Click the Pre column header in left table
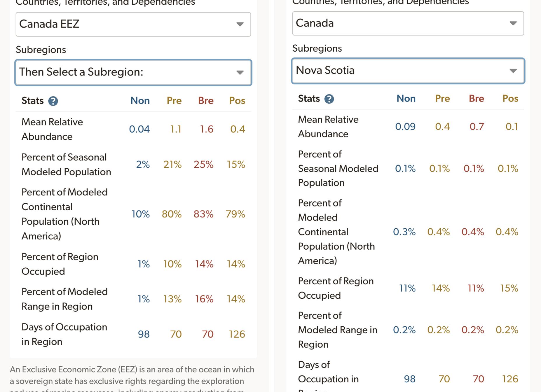This screenshot has width=541, height=392. click(174, 101)
